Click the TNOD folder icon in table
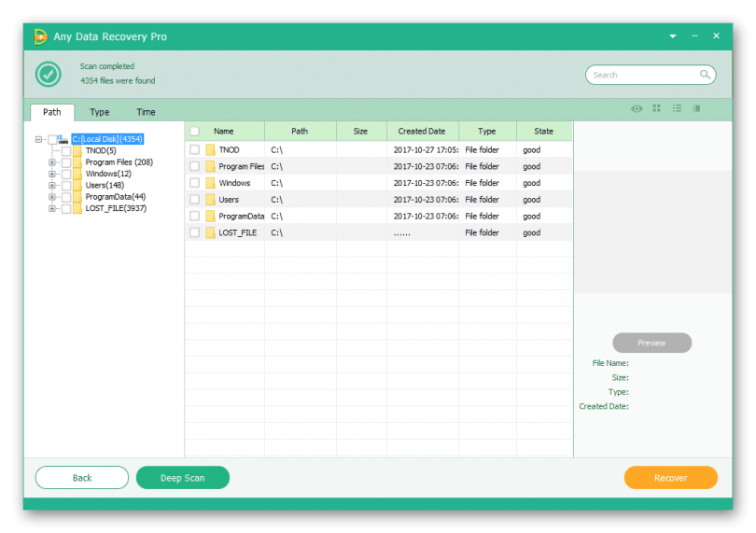 point(210,149)
